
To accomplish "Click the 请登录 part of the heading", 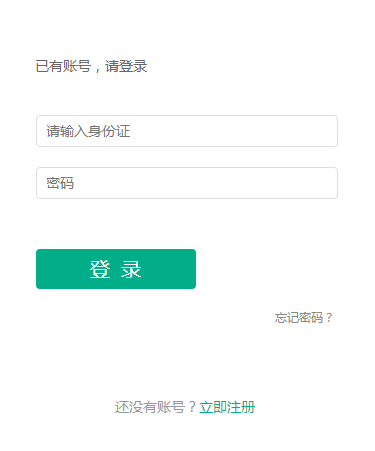I will tap(126, 66).
